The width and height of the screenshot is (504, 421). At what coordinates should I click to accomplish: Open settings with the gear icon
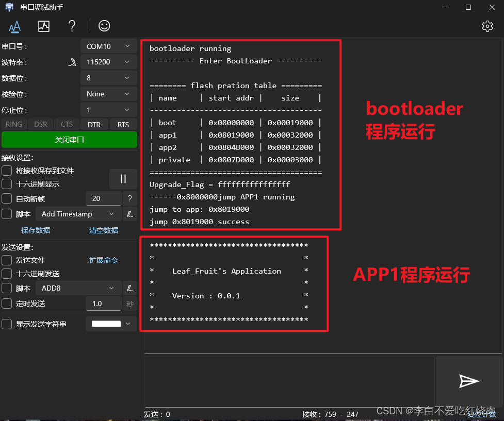[487, 26]
